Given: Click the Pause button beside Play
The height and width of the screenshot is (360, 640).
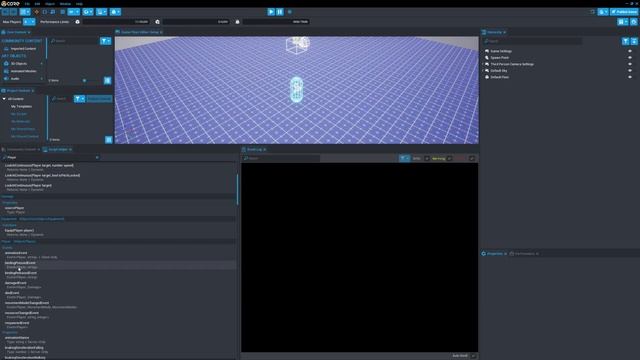Looking at the screenshot, I should point(280,12).
